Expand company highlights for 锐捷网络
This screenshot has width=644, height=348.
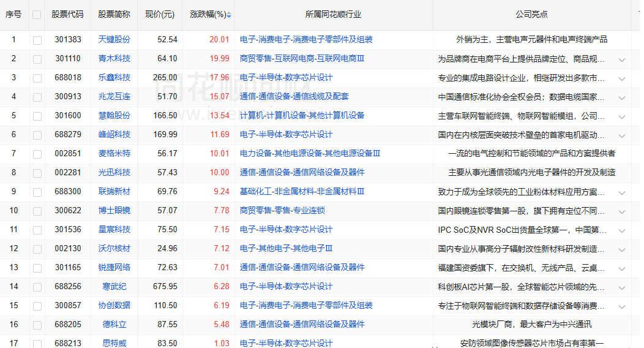(x=622, y=269)
